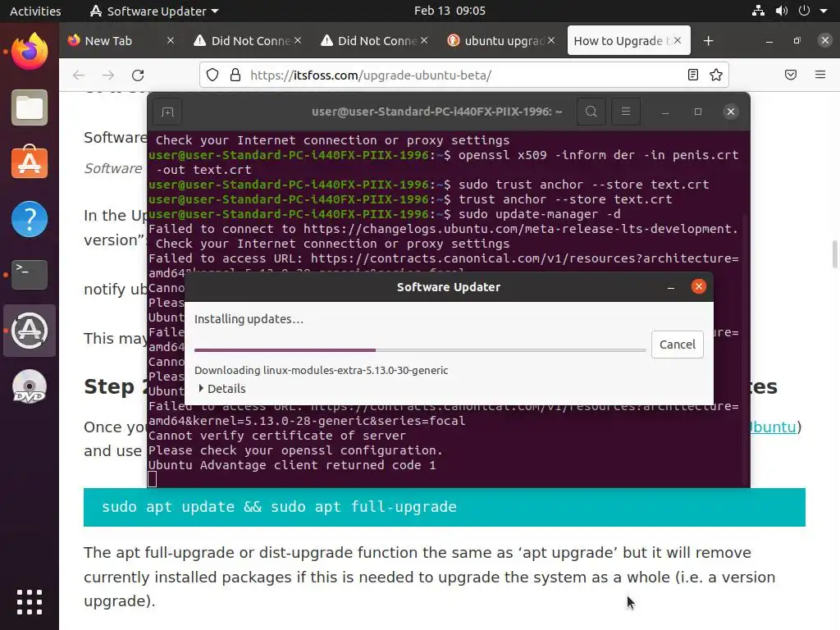Bookmark this page with star
This screenshot has width=840, height=630.
[x=716, y=75]
